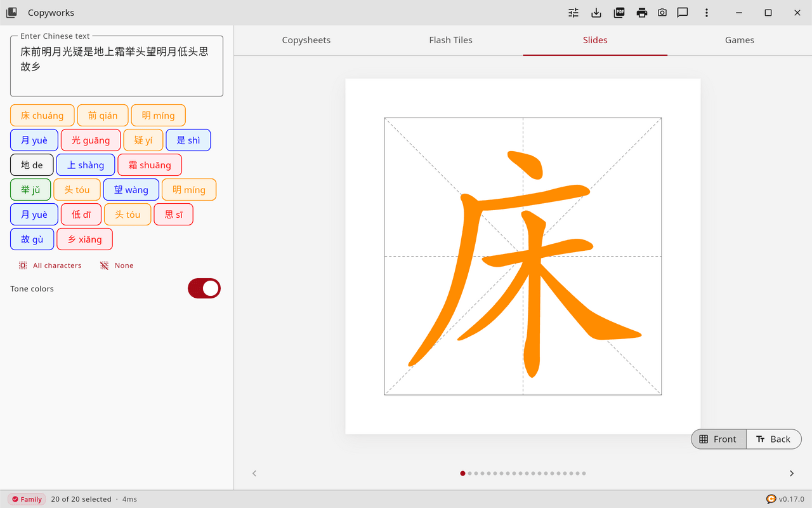The image size is (812, 508).
Task: Click the deselect icon beside None
Action: click(104, 265)
